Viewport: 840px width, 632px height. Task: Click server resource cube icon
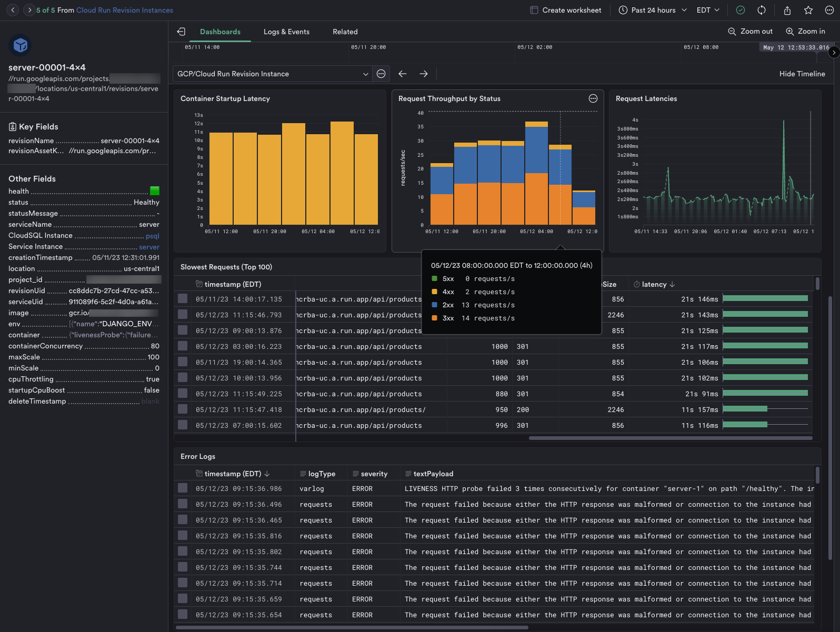(20, 45)
